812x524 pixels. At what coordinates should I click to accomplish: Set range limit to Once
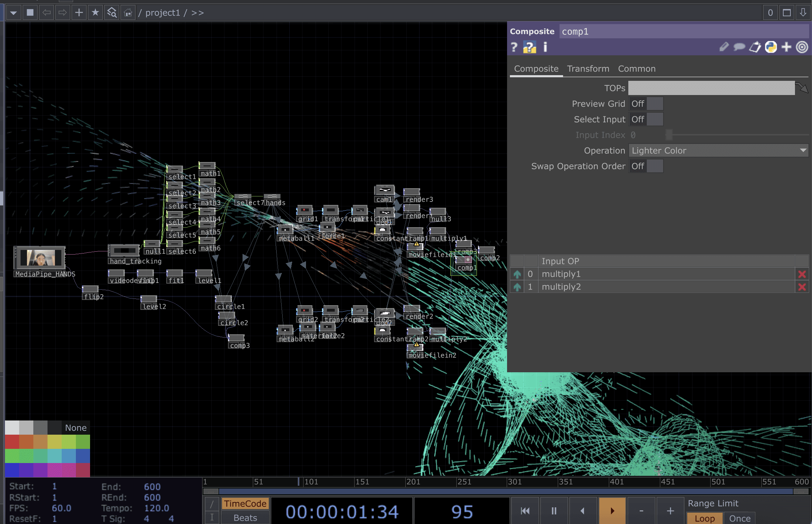(740, 518)
